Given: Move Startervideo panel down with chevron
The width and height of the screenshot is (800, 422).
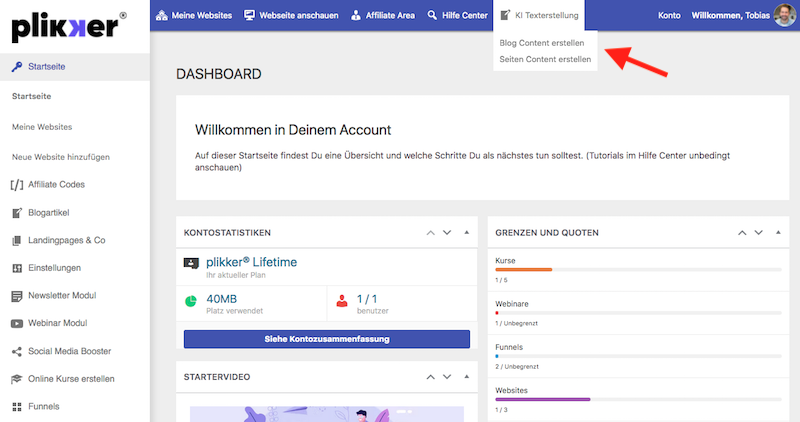Looking at the screenshot, I should click(447, 377).
